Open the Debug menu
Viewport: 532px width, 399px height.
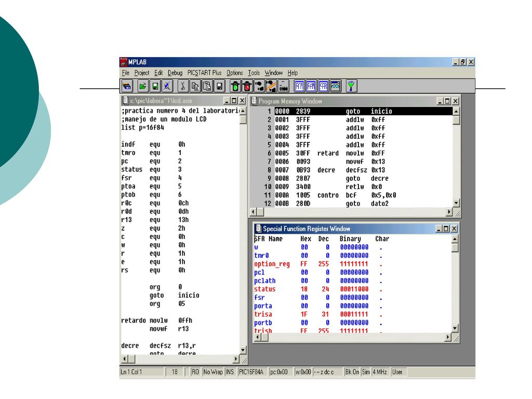(175, 73)
